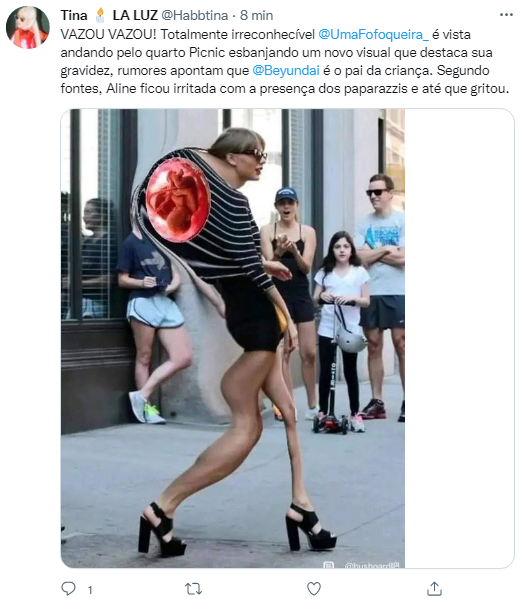522x599 pixels.
Task: Click the display name Tina LA LUZ
Action: pos(109,15)
